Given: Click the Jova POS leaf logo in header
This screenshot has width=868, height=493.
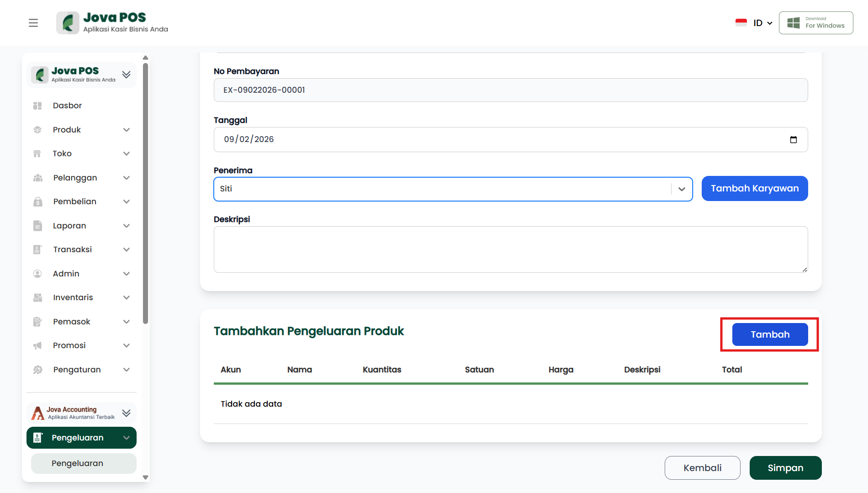Looking at the screenshot, I should point(68,23).
